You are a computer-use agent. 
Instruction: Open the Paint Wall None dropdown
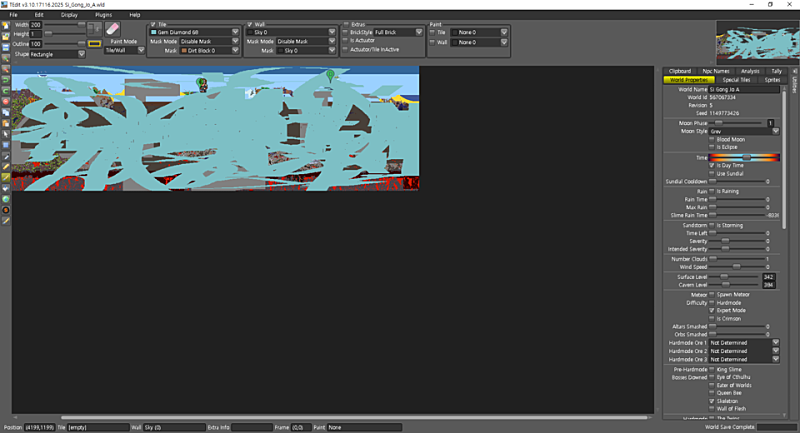pos(479,42)
